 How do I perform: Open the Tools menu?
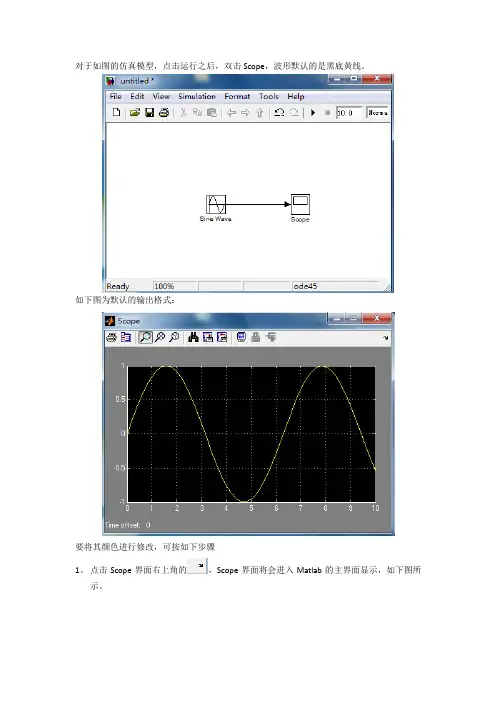coord(269,96)
